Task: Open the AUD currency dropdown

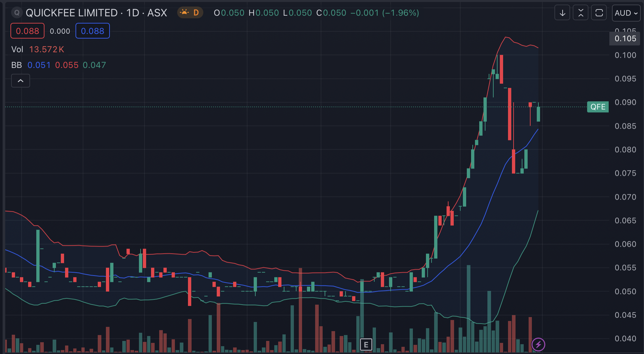Action: pyautogui.click(x=626, y=13)
